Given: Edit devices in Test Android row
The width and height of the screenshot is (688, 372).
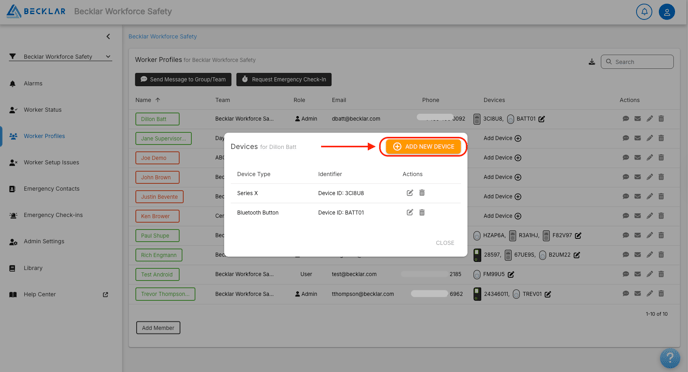Looking at the screenshot, I should pos(511,275).
